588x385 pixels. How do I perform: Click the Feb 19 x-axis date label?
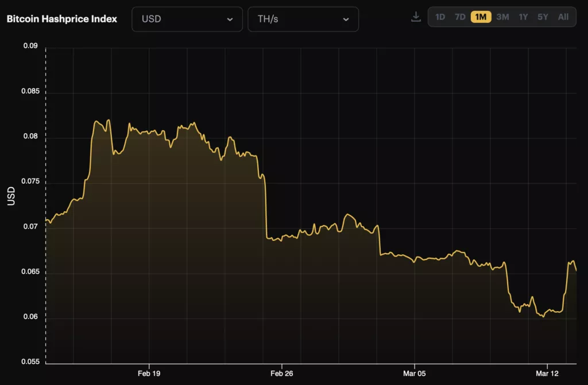149,374
